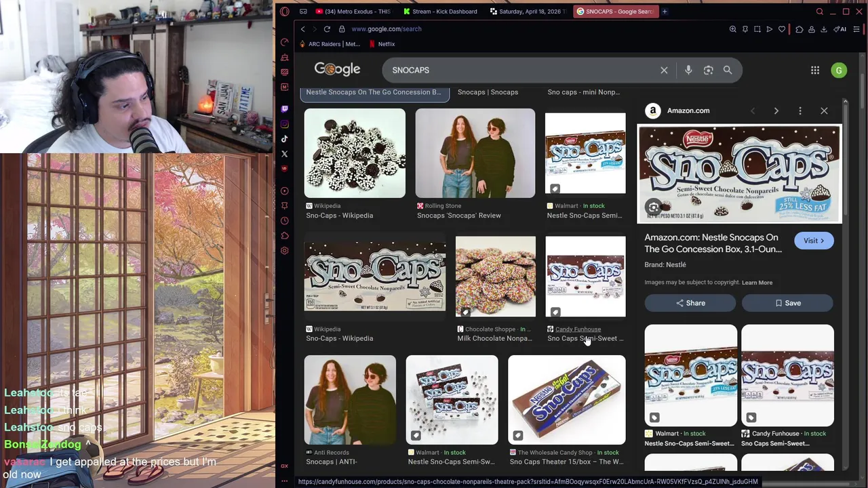This screenshot has width=868, height=488.
Task: Click the address bar URL
Action: pos(387,29)
